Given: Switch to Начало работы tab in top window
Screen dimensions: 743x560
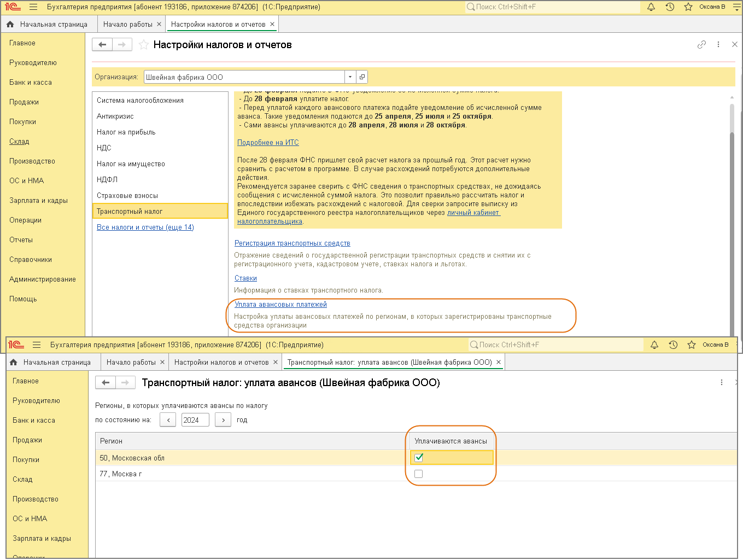Looking at the screenshot, I should coord(127,24).
